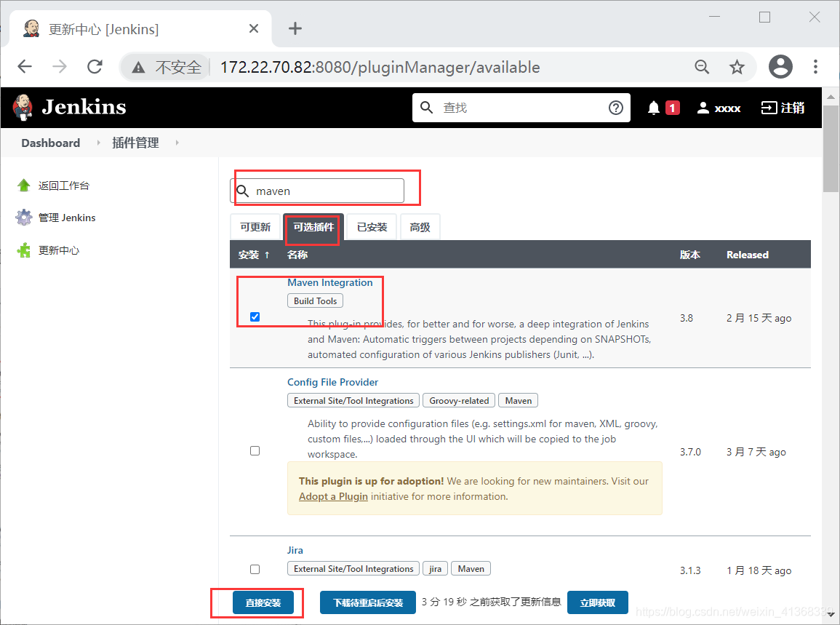
Task: Click the gear icon next to 管理 Jenkins
Action: pos(23,218)
